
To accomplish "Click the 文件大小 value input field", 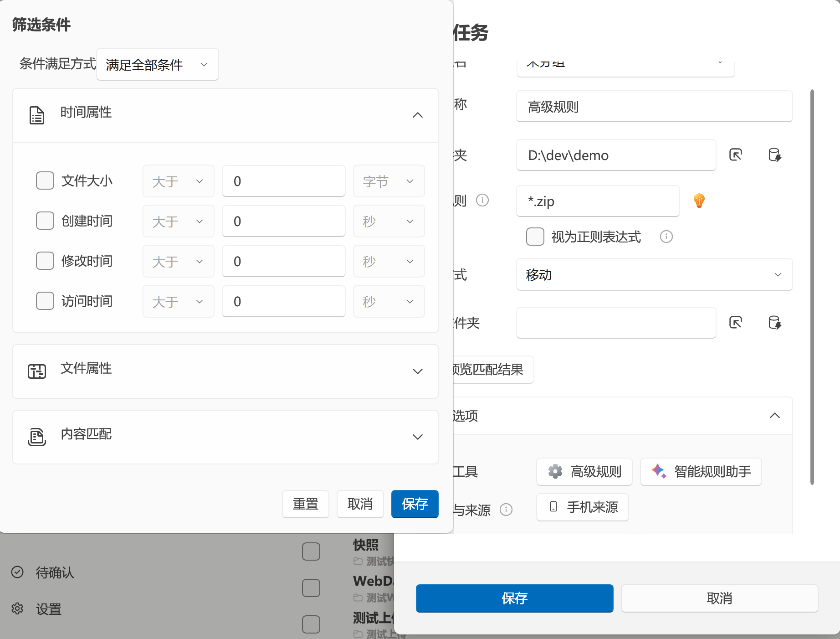I will point(284,181).
